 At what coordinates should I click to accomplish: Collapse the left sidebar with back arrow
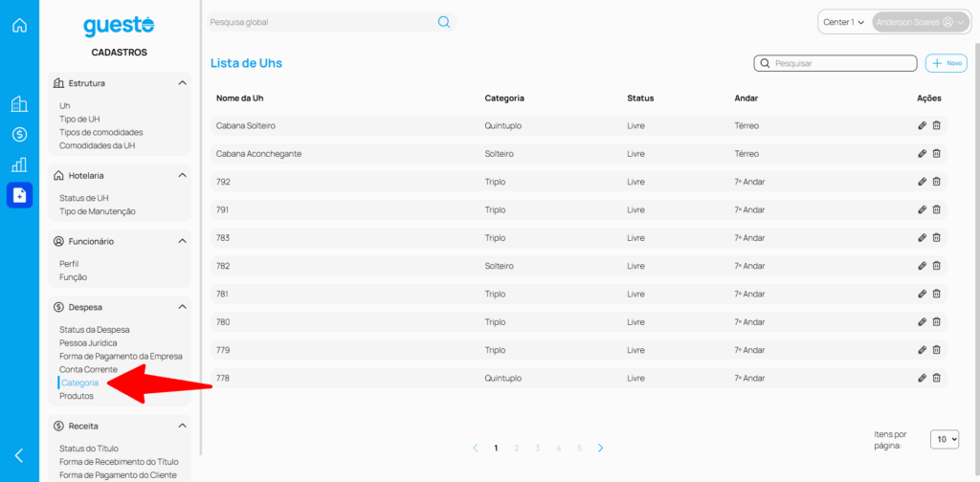[x=19, y=455]
